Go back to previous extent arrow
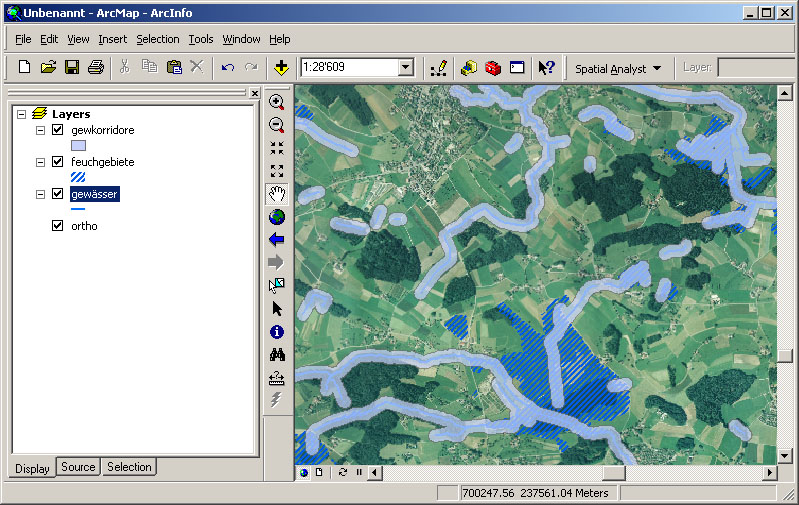The height and width of the screenshot is (505, 799). tap(277, 240)
